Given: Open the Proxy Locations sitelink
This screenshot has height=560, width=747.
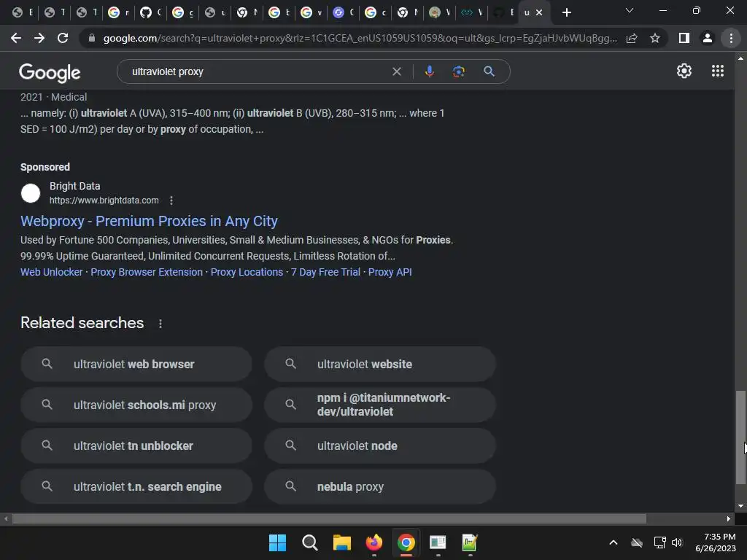Looking at the screenshot, I should pos(247,272).
